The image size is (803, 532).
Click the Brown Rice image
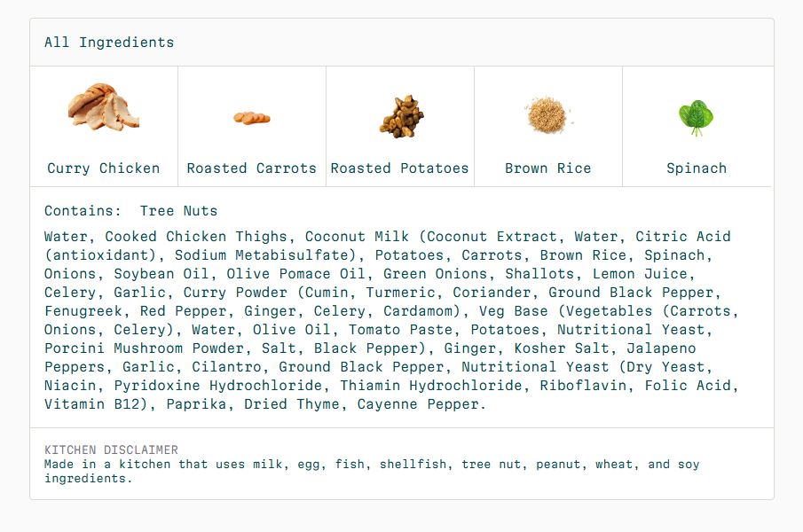(548, 115)
